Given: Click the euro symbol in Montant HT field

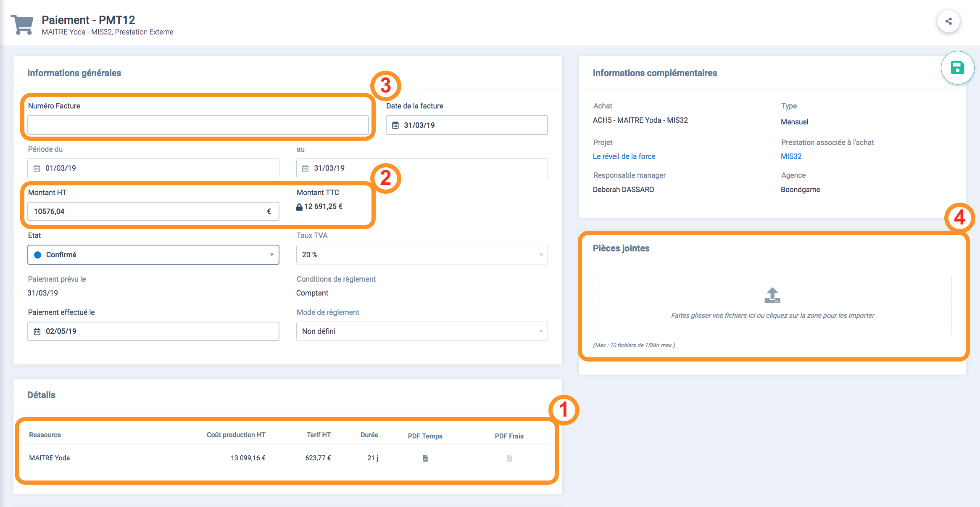Looking at the screenshot, I should tap(269, 211).
